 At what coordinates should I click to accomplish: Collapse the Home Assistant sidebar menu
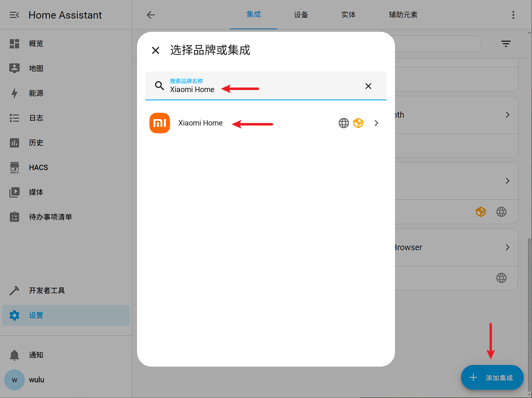pyautogui.click(x=14, y=15)
